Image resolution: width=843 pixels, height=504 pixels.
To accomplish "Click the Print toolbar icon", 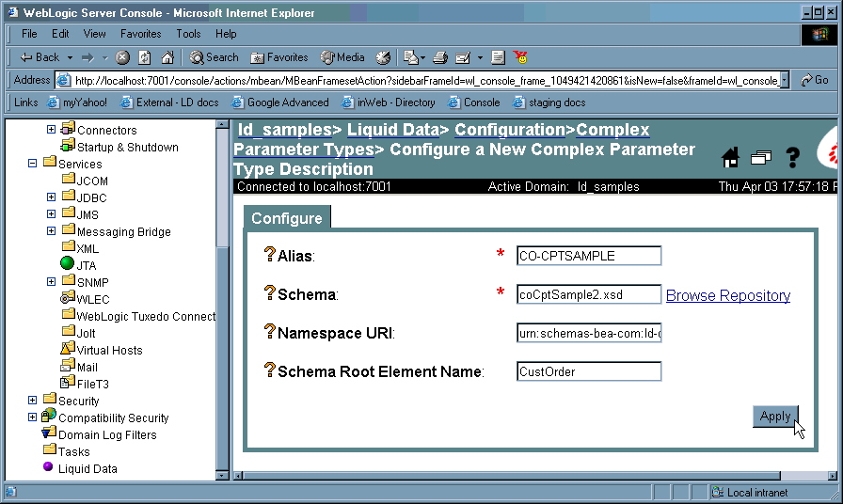I will (x=440, y=57).
